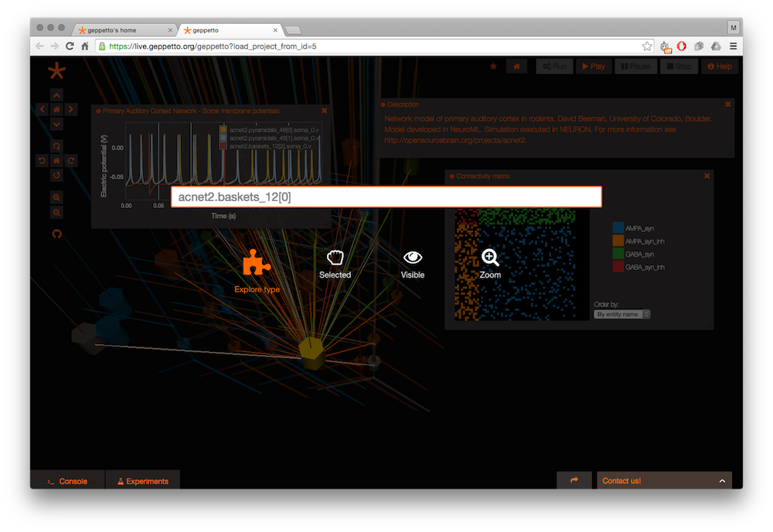Rotate camera clockwise with right rotate icon
Image resolution: width=773 pixels, height=532 pixels.
71,161
